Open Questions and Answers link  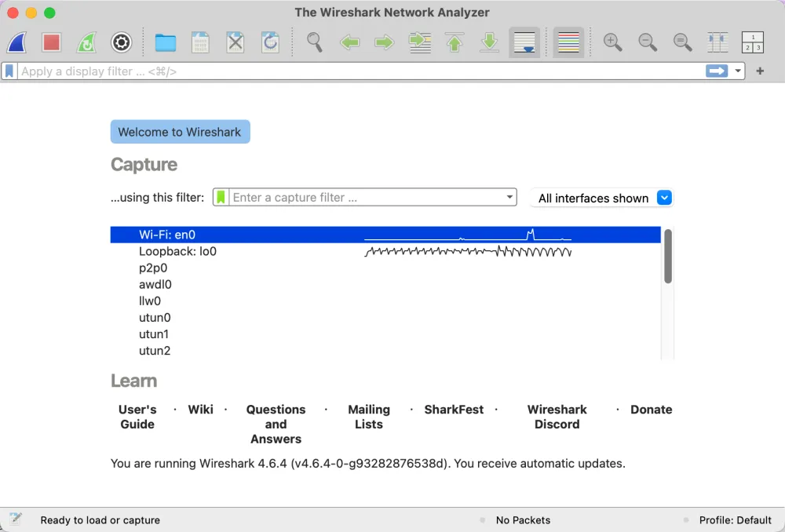pyautogui.click(x=276, y=424)
